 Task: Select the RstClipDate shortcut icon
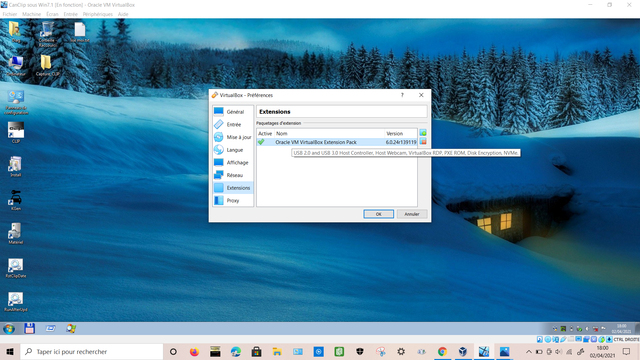tap(16, 267)
